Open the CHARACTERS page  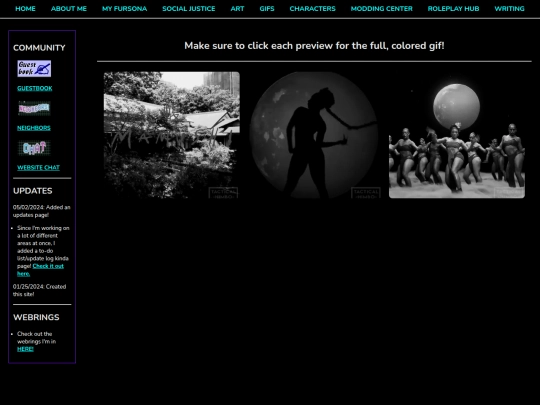[312, 9]
